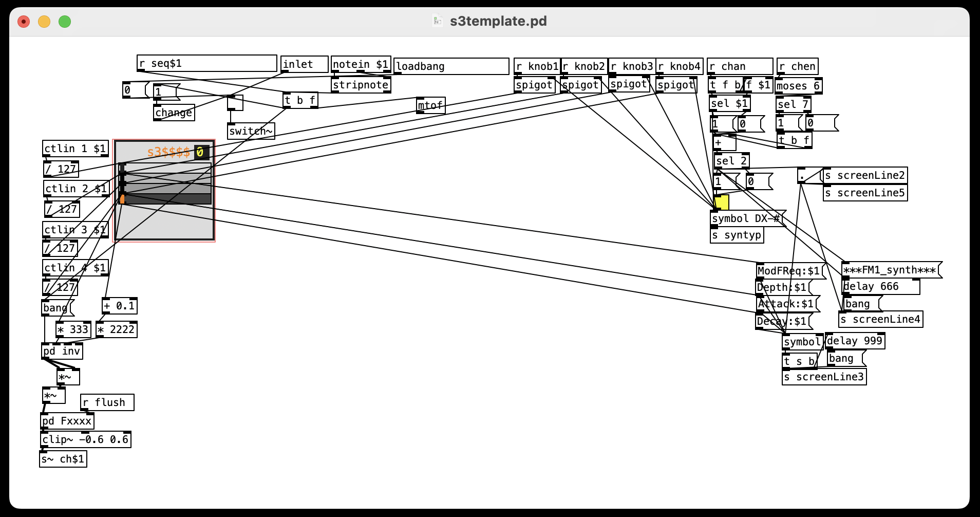Click the 'change' object box
Image resolution: width=980 pixels, height=517 pixels.
(x=174, y=113)
